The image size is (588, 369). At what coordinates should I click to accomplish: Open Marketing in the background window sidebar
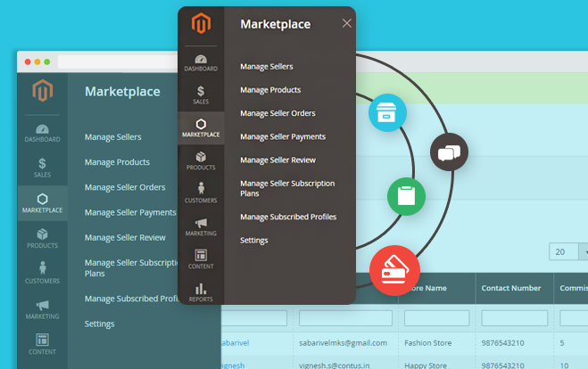click(x=42, y=310)
